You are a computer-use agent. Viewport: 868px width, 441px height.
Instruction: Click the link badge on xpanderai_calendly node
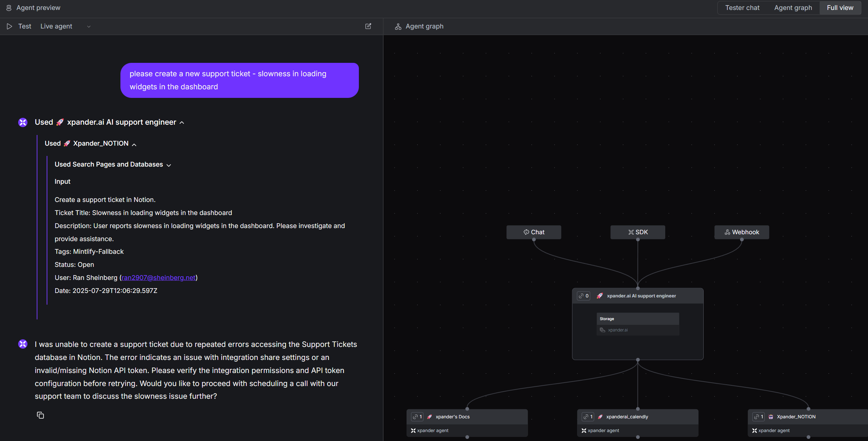(x=588, y=417)
